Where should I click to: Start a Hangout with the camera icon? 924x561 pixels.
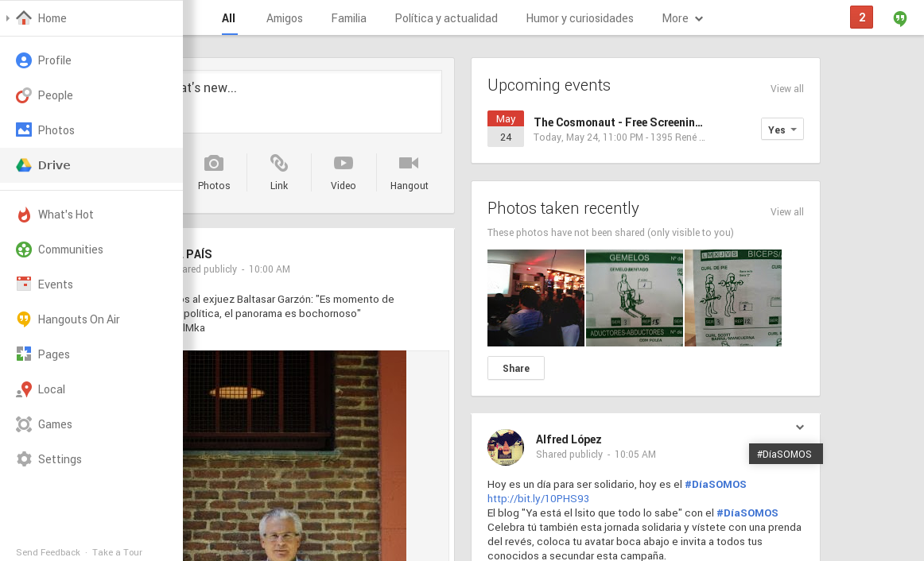coord(409,171)
